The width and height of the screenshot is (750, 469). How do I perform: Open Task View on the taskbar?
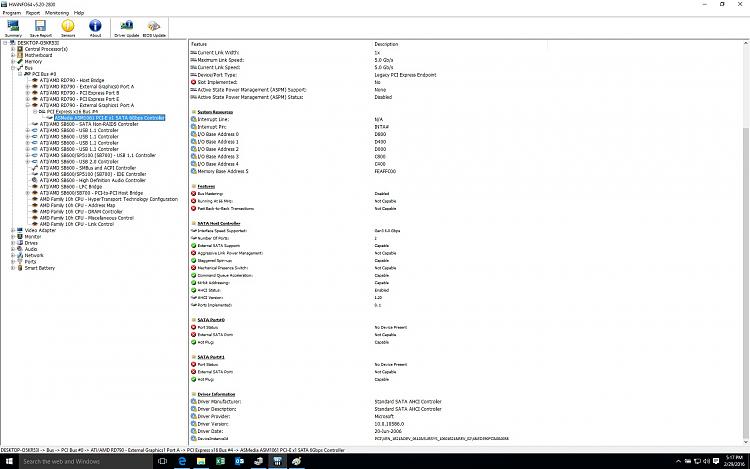pyautogui.click(x=163, y=461)
